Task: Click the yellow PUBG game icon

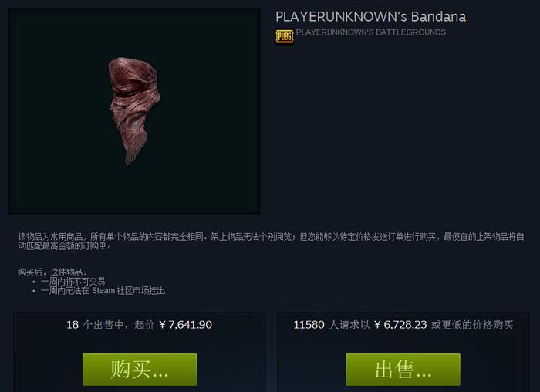Action: point(285,37)
